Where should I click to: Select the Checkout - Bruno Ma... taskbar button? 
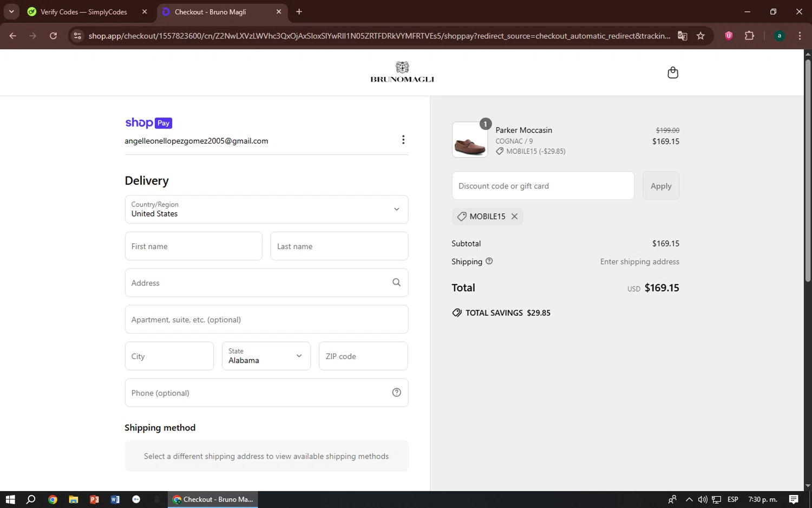coord(213,499)
